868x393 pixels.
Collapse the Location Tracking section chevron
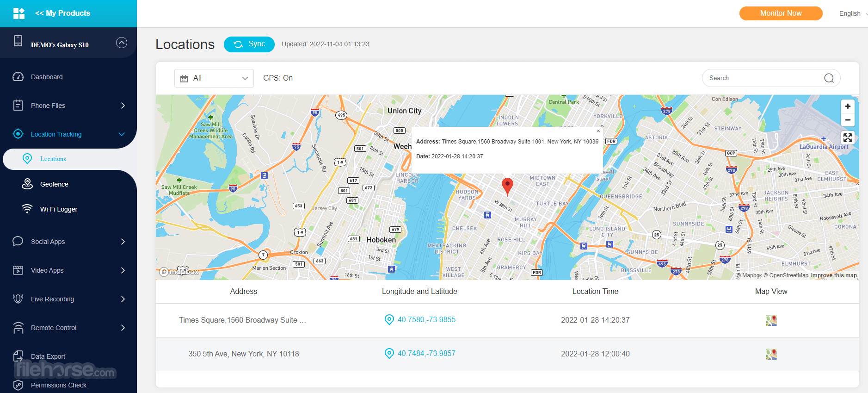122,134
